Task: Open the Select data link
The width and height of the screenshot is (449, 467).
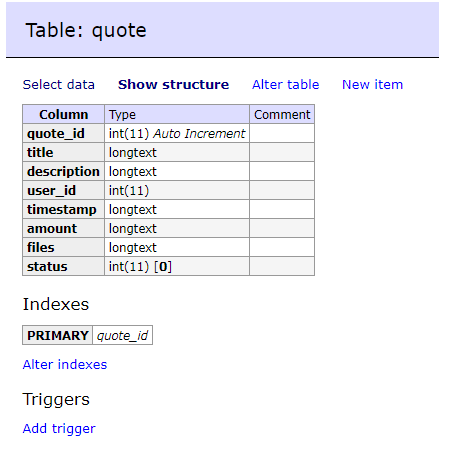Action: tap(58, 85)
